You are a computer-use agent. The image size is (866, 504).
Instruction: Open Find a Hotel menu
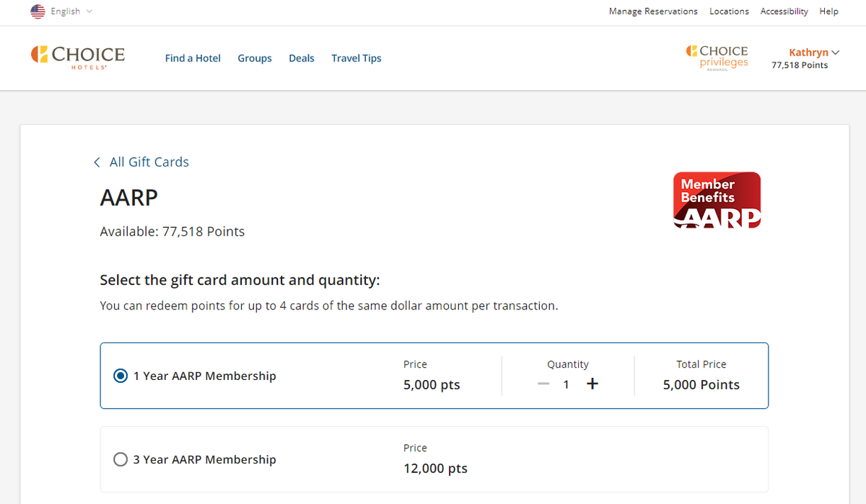[193, 58]
